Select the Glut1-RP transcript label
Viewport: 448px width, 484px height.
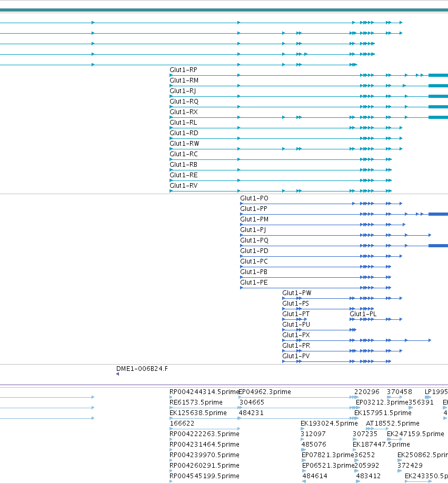click(183, 70)
